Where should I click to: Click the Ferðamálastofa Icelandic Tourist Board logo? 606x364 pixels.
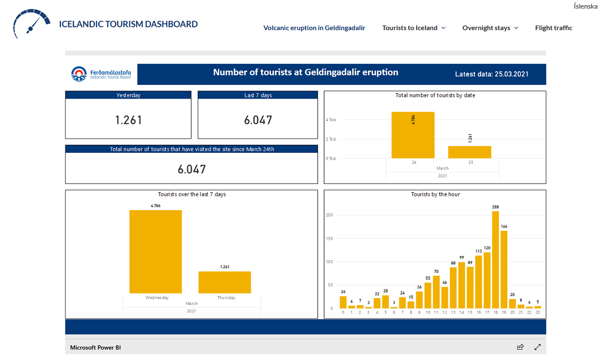pyautogui.click(x=102, y=74)
